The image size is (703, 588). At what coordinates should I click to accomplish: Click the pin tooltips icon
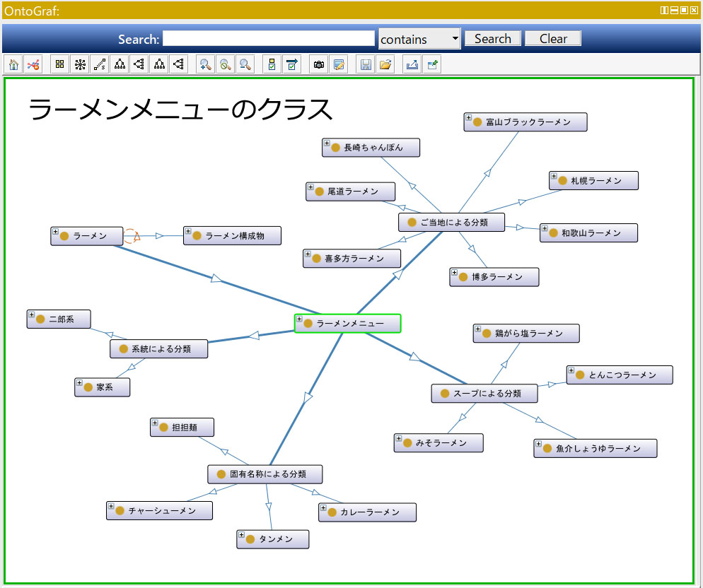pos(432,64)
